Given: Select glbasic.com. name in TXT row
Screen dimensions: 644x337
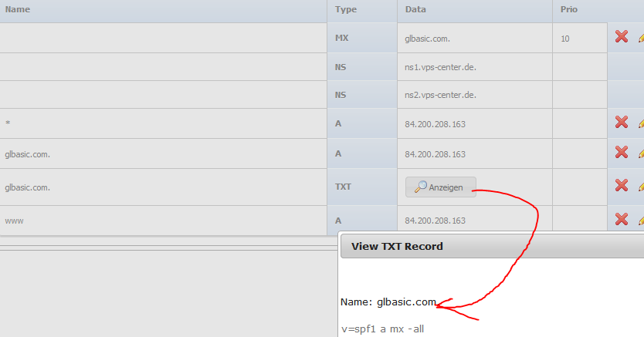Looking at the screenshot, I should click(27, 187).
